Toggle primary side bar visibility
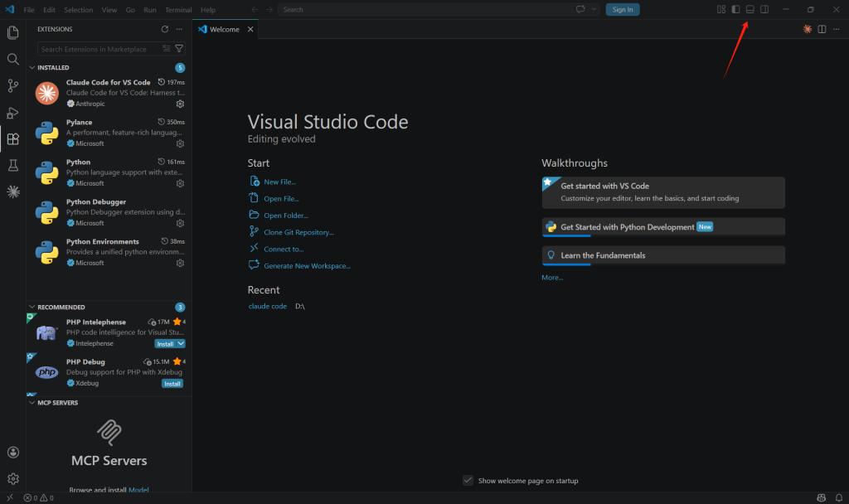849x504 pixels. point(735,10)
